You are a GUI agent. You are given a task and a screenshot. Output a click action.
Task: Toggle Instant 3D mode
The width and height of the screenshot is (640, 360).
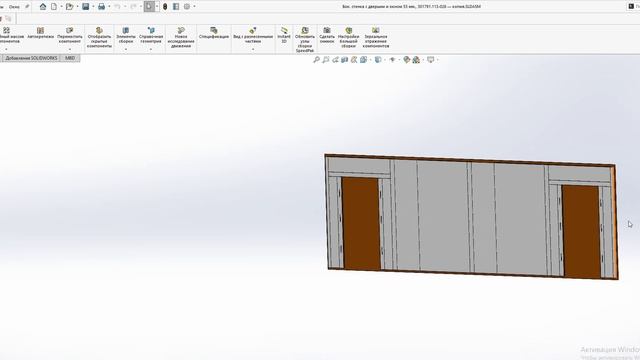[x=284, y=36]
